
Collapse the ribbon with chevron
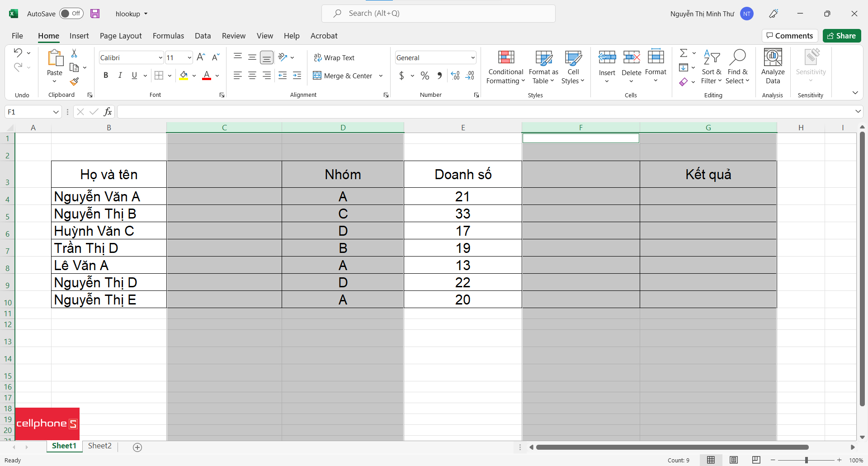point(855,93)
